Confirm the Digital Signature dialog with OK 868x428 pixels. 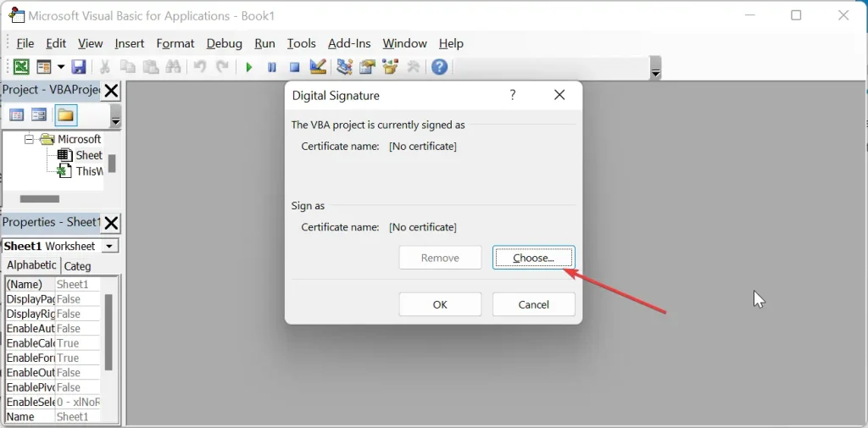pos(440,304)
